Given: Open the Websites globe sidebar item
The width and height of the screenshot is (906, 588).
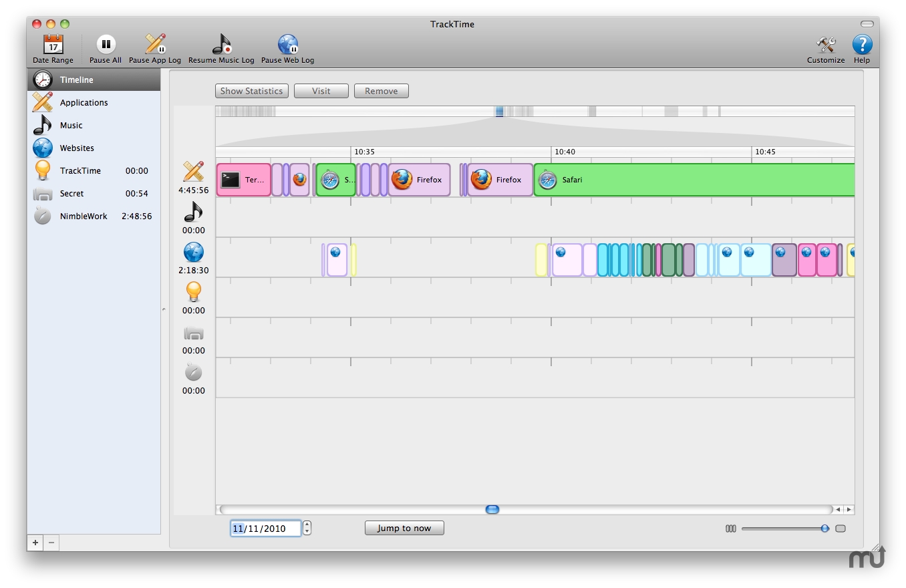Looking at the screenshot, I should coord(77,148).
